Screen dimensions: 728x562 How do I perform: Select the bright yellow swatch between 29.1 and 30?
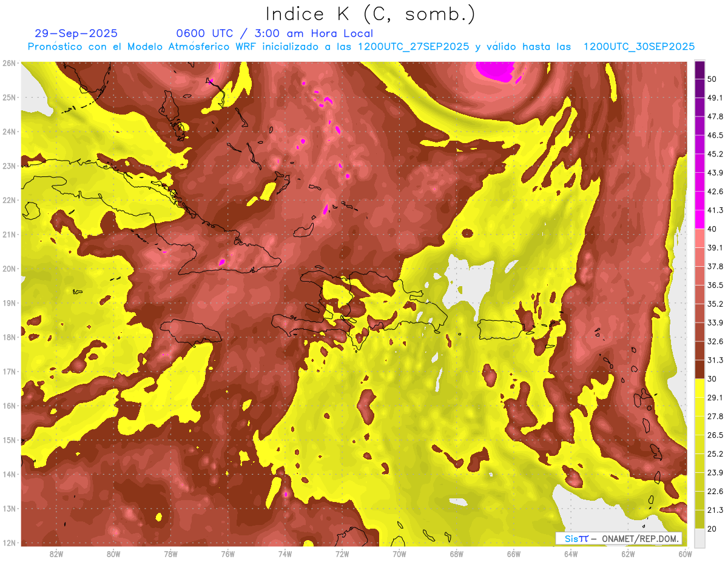699,388
